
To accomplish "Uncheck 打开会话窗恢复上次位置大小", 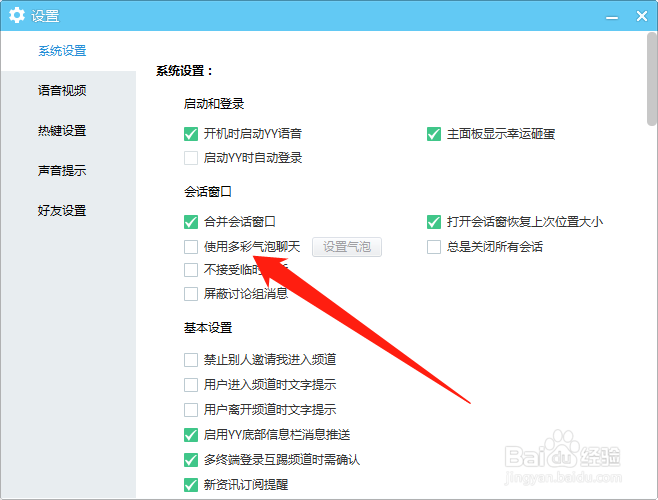I will pyautogui.click(x=434, y=222).
